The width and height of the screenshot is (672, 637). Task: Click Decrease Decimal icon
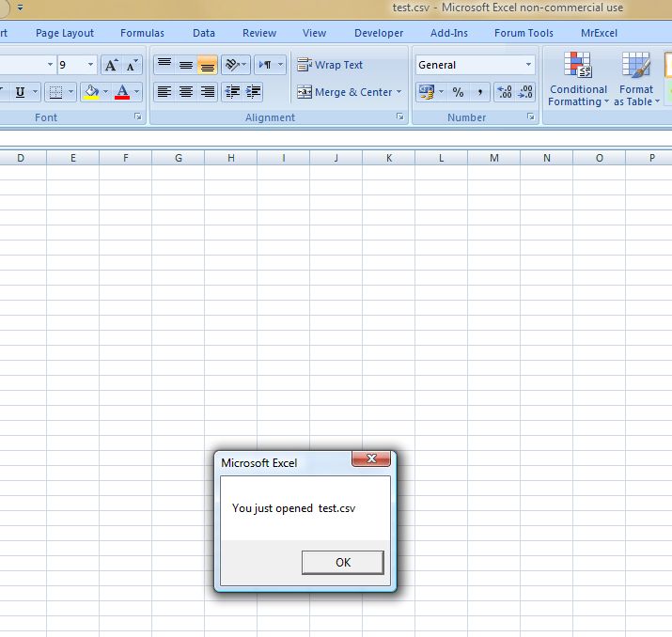[525, 92]
